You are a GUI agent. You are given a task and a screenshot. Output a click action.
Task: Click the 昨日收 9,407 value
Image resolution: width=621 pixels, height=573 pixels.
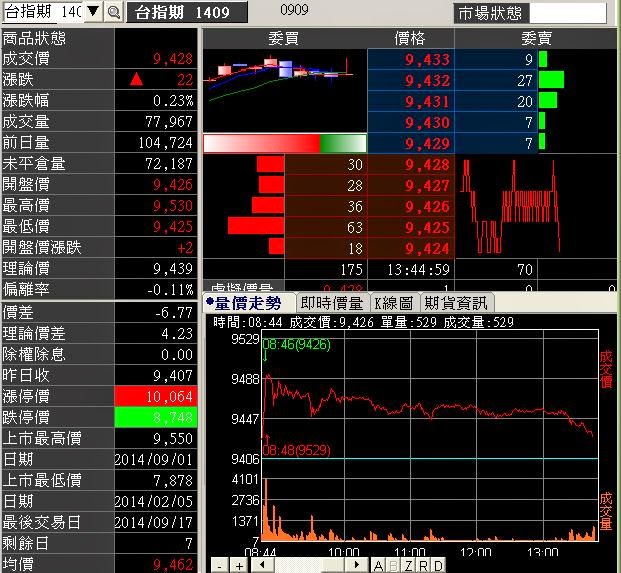click(173, 375)
